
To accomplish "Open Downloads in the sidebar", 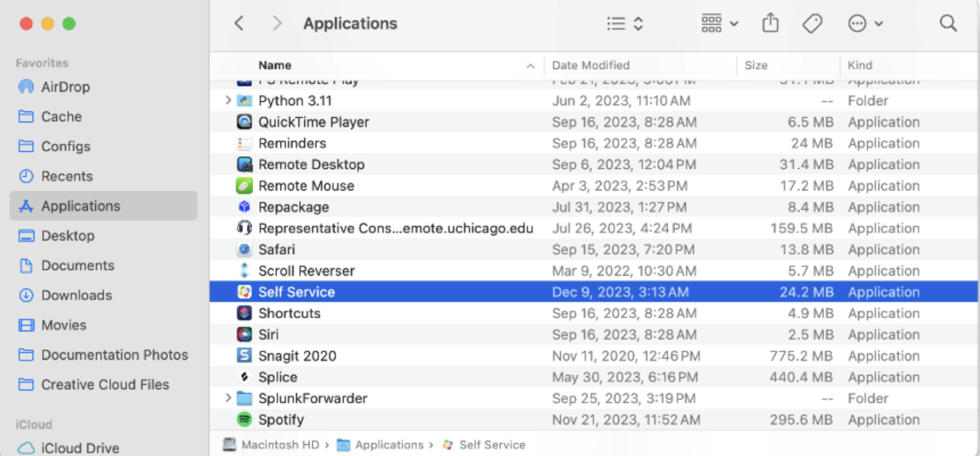I will point(76,296).
